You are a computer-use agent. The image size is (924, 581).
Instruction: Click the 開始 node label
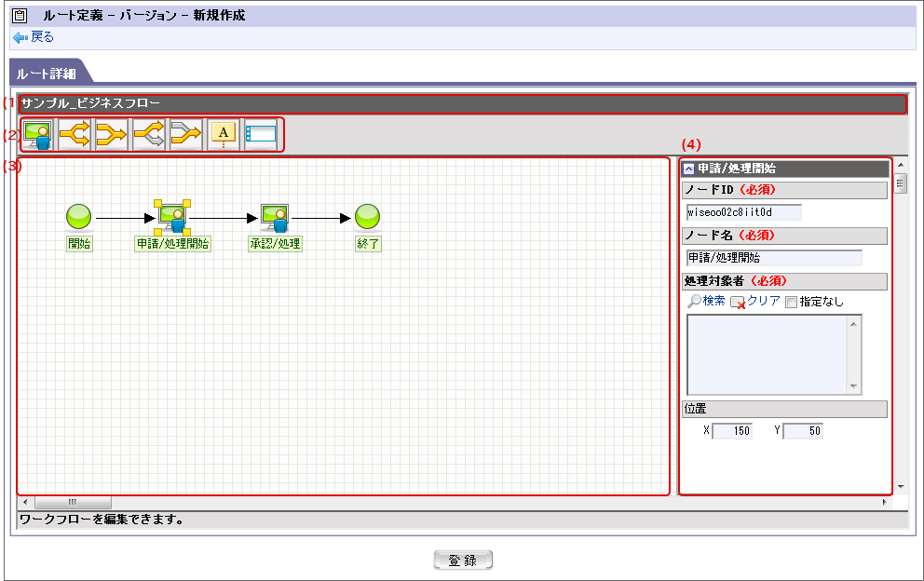[79, 244]
